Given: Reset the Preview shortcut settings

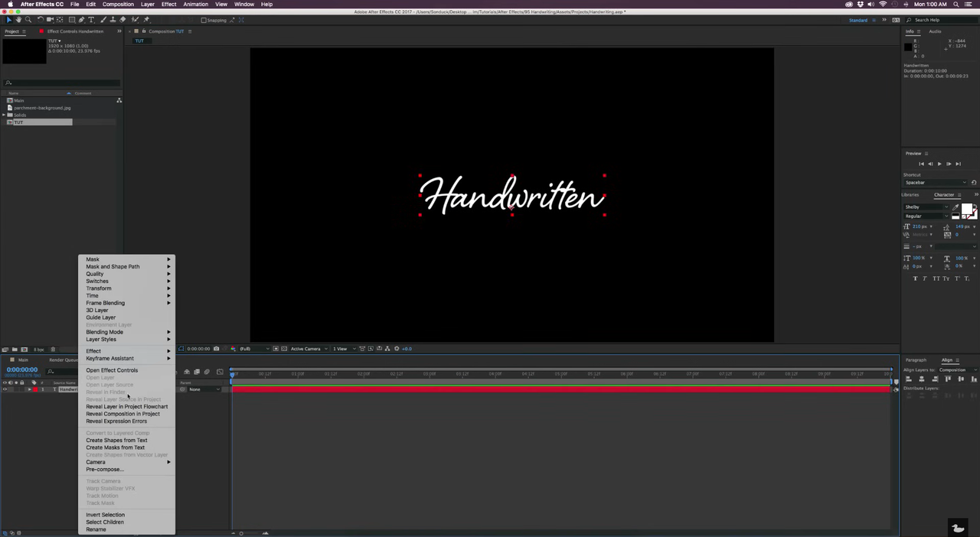Looking at the screenshot, I should click(x=974, y=183).
